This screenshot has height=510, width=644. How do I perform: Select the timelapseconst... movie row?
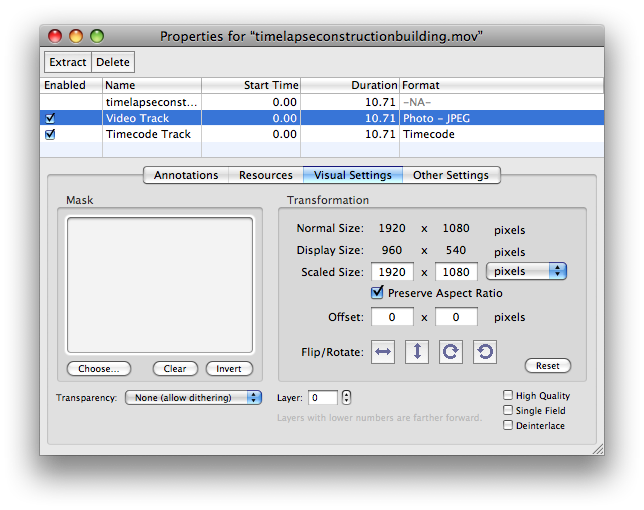tap(152, 102)
